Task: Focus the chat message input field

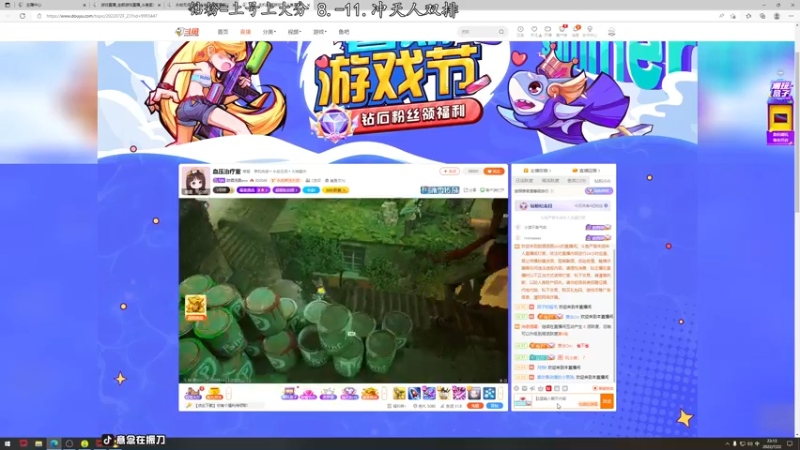Action: click(x=566, y=402)
